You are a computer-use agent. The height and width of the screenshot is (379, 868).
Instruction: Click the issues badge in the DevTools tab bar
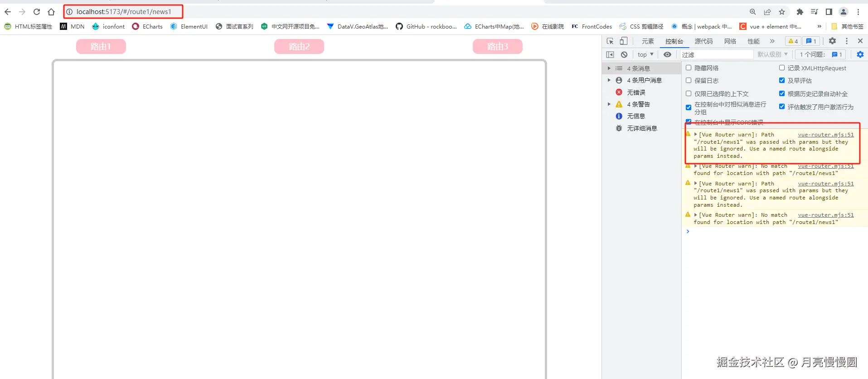pyautogui.click(x=811, y=41)
